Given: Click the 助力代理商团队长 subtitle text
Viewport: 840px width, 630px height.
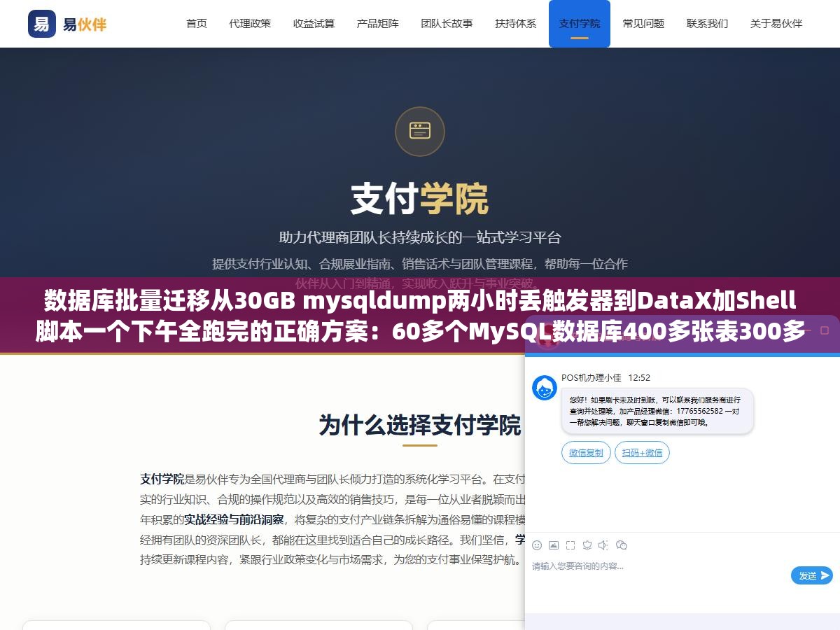Looking at the screenshot, I should 420,237.
